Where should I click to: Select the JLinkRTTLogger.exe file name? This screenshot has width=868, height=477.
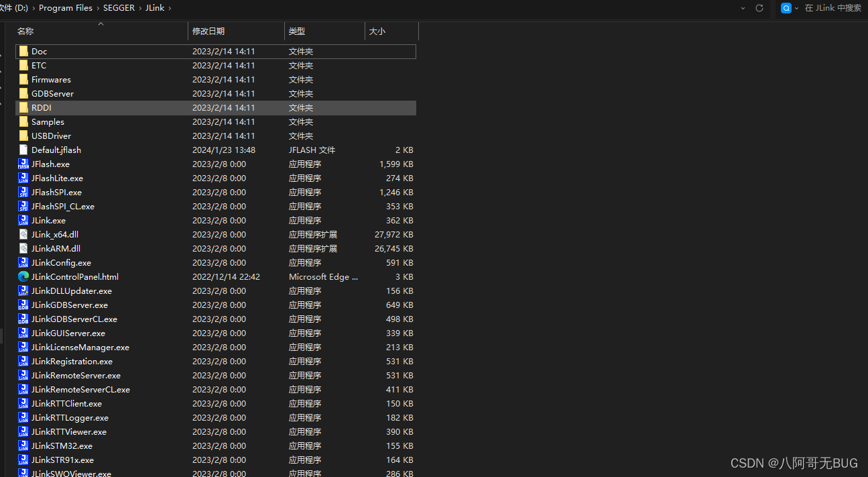click(x=70, y=417)
